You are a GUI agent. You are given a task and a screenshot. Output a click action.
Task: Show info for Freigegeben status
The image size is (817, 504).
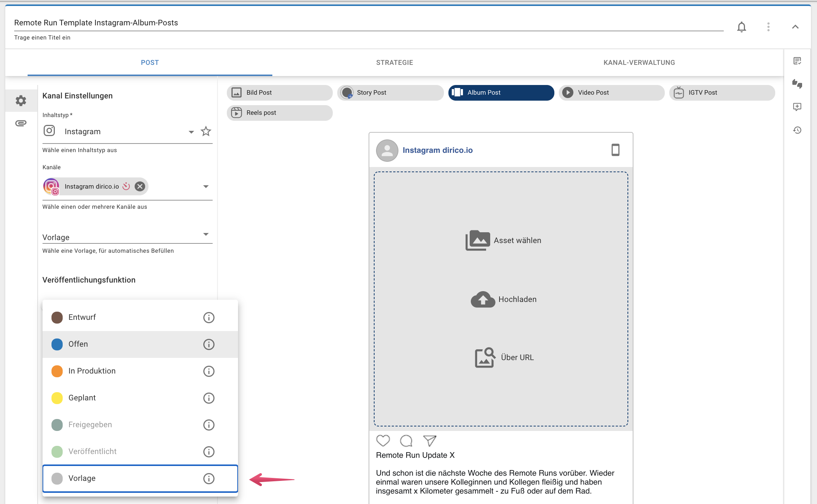point(209,425)
